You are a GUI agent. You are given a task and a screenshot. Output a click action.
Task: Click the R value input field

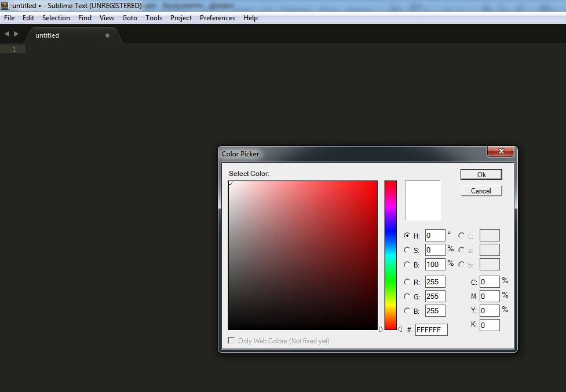pyautogui.click(x=435, y=281)
